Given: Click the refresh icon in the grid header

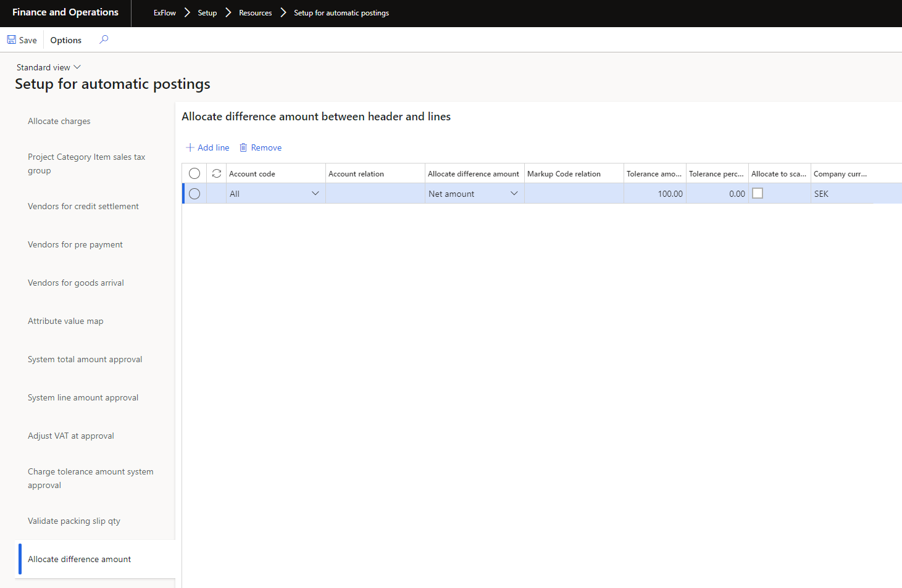Looking at the screenshot, I should click(x=217, y=173).
